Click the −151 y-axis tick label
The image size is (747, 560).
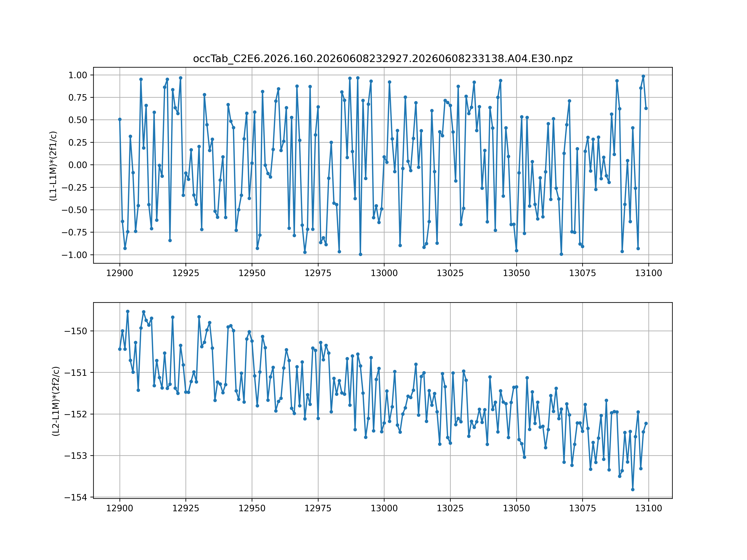pos(76,373)
